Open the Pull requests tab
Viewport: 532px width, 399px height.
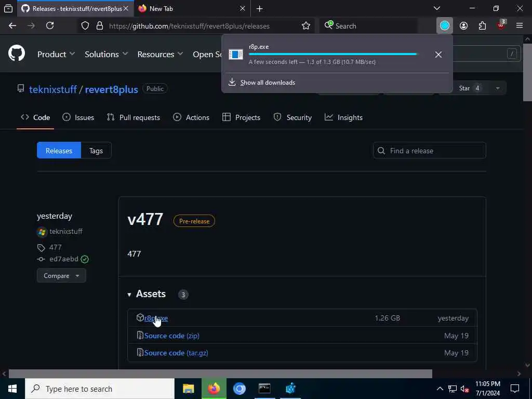[x=134, y=117]
